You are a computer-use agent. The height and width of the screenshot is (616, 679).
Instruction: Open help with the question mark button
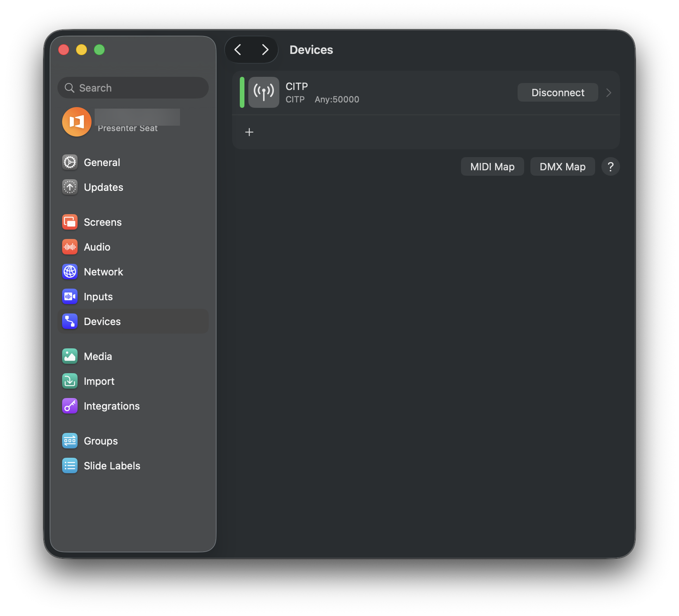pos(610,166)
